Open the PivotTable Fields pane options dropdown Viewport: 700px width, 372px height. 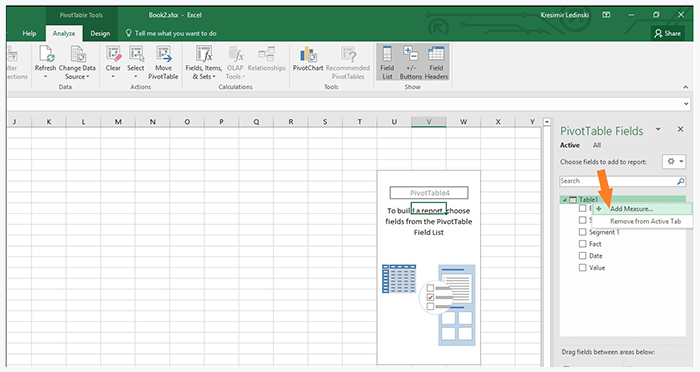pyautogui.click(x=658, y=130)
